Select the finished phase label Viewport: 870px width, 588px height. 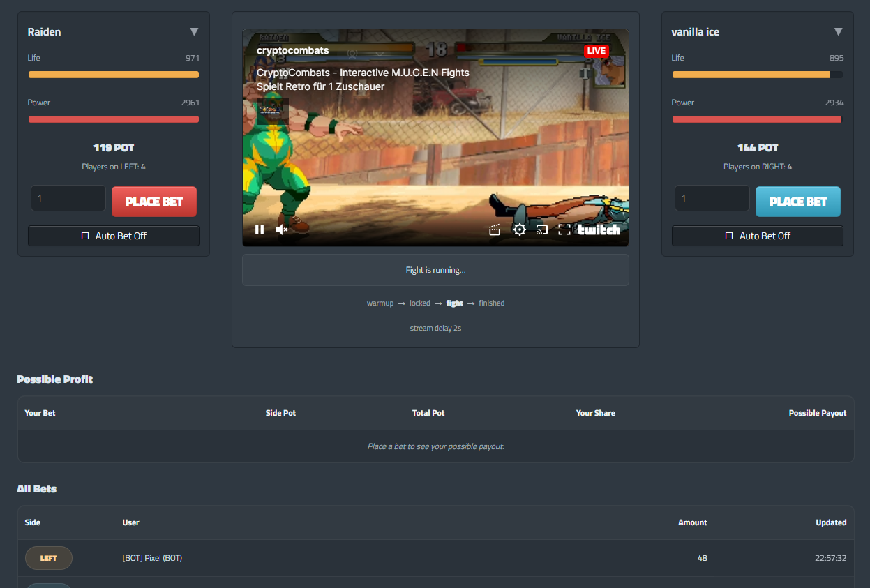[x=492, y=303]
